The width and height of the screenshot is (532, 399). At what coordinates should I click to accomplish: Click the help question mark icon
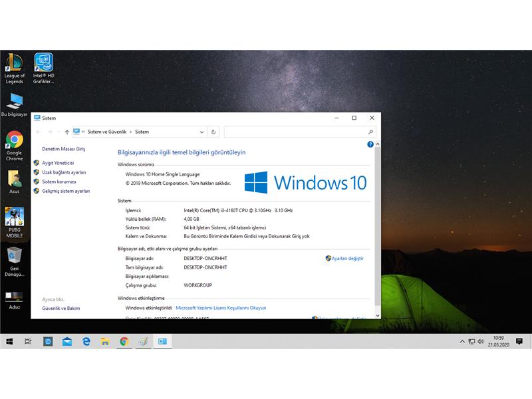click(370, 144)
